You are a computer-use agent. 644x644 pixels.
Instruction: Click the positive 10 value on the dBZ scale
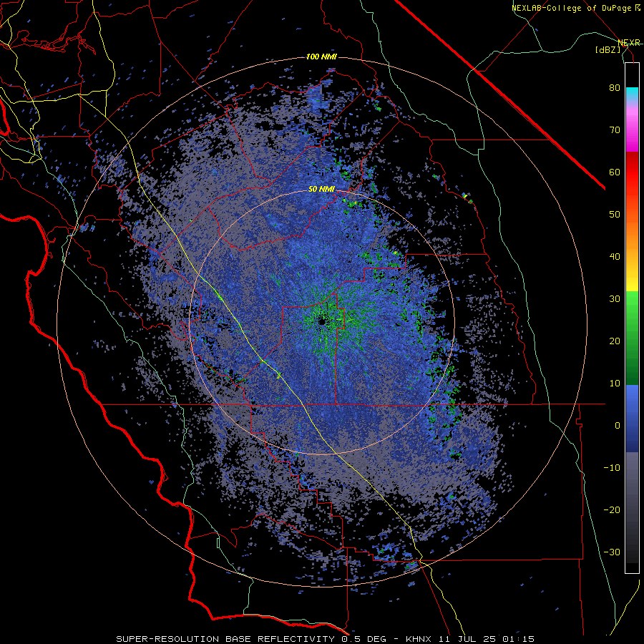[615, 384]
